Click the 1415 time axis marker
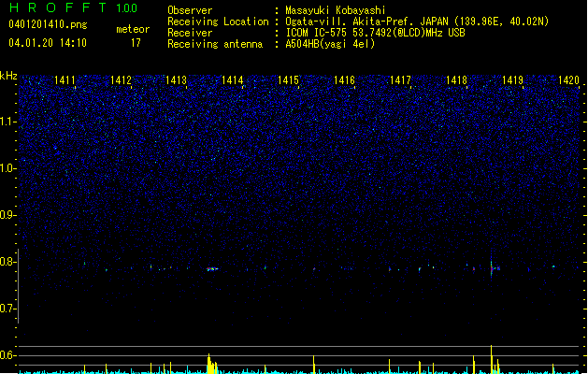588x374 pixels. (x=288, y=80)
